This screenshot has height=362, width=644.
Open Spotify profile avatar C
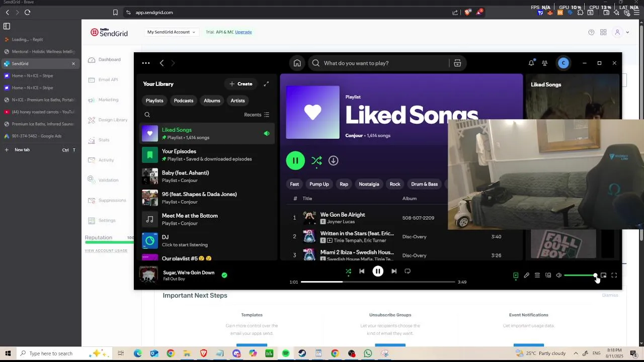pos(563,63)
